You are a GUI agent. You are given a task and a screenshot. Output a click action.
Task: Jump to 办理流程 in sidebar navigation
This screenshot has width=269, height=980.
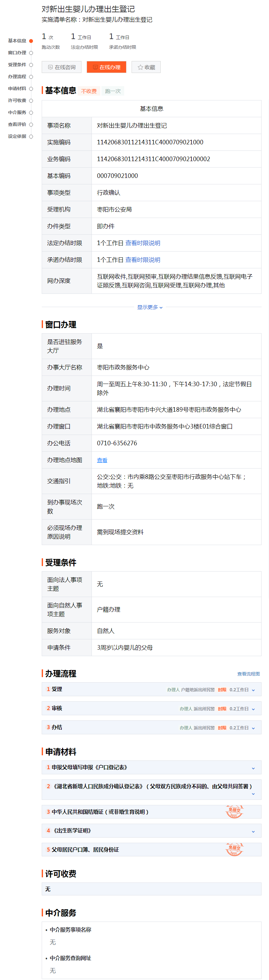17,77
